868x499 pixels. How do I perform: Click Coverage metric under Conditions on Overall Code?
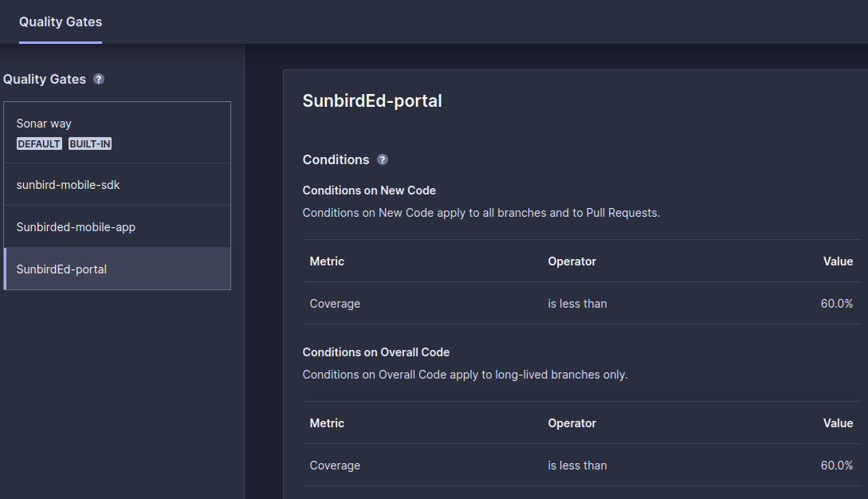335,466
